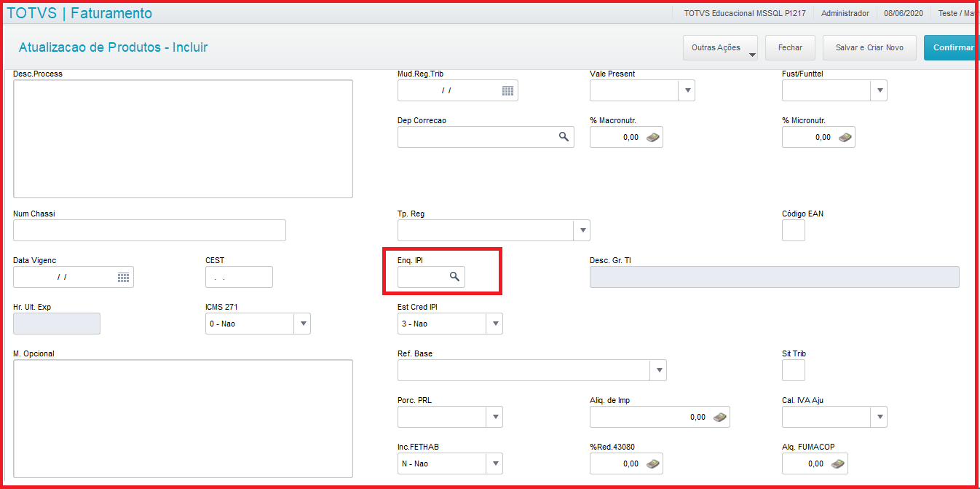Image resolution: width=980 pixels, height=489 pixels.
Task: Expand the Vale Present dropdown
Action: (x=687, y=90)
